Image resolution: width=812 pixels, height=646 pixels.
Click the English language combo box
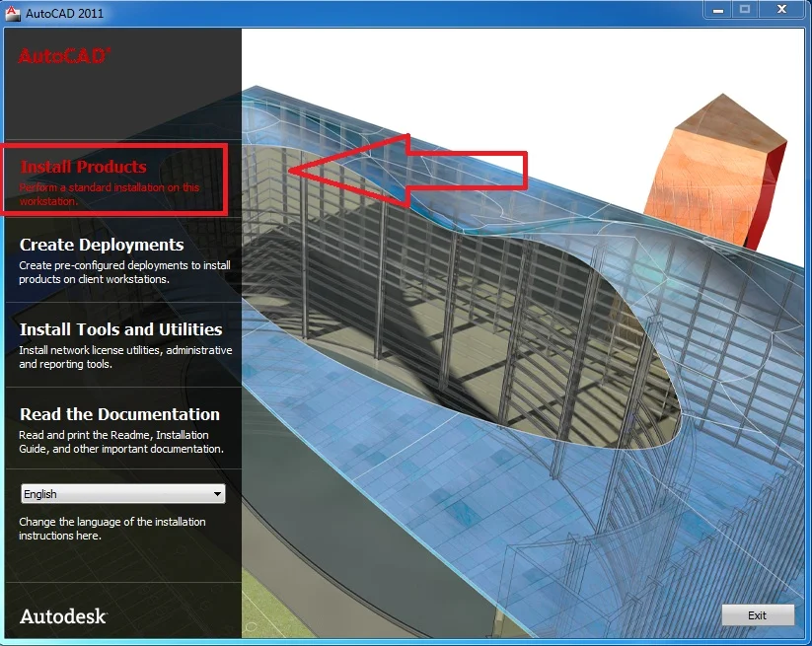[x=113, y=494]
